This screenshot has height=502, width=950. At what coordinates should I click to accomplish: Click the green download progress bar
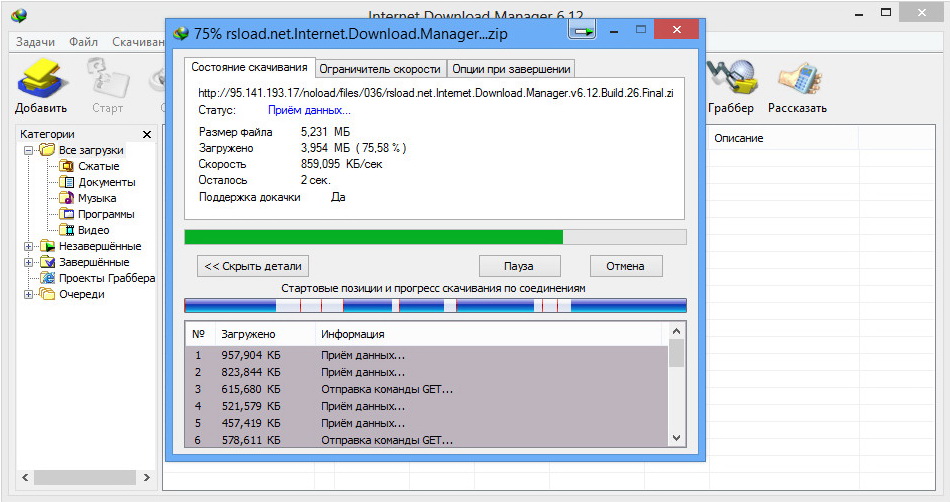point(435,237)
